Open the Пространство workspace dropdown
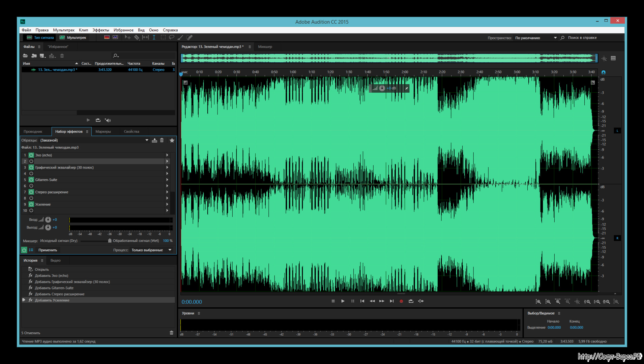Image resolution: width=644 pixels, height=364 pixels. pyautogui.click(x=555, y=38)
